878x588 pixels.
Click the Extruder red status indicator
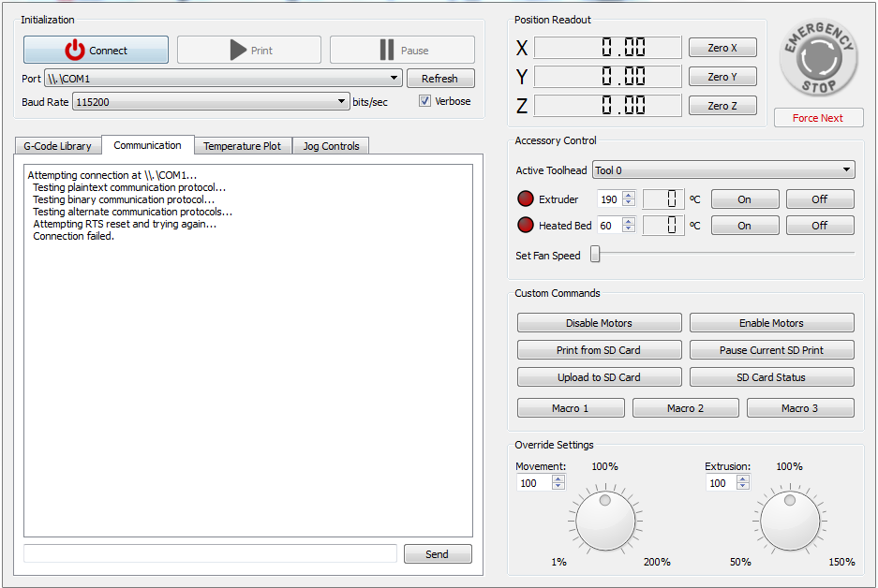click(x=525, y=199)
